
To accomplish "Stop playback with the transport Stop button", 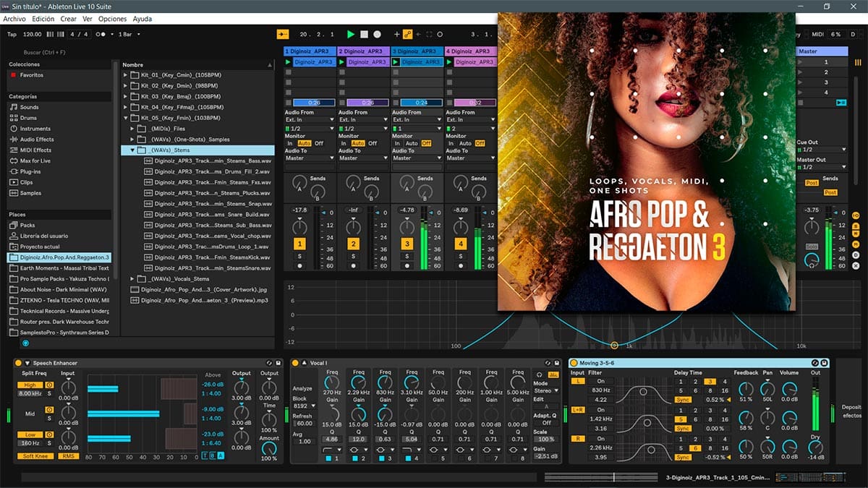I will coord(364,34).
